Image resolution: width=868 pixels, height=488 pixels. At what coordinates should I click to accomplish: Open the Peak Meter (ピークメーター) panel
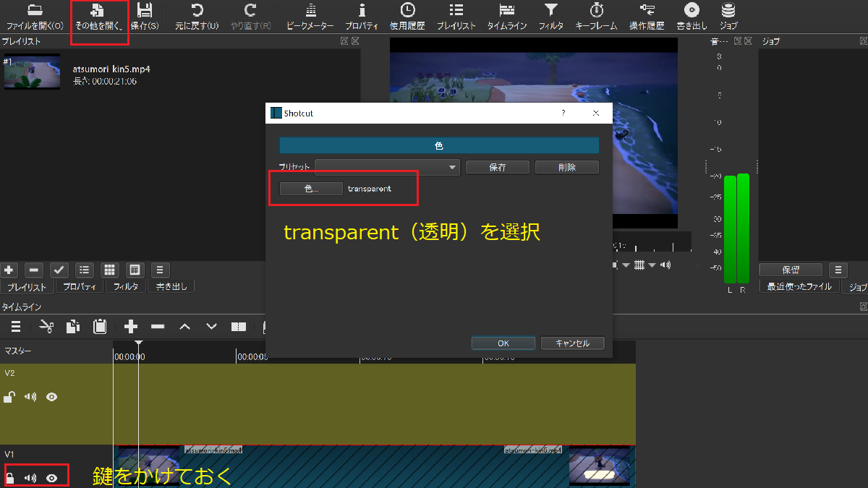point(310,11)
